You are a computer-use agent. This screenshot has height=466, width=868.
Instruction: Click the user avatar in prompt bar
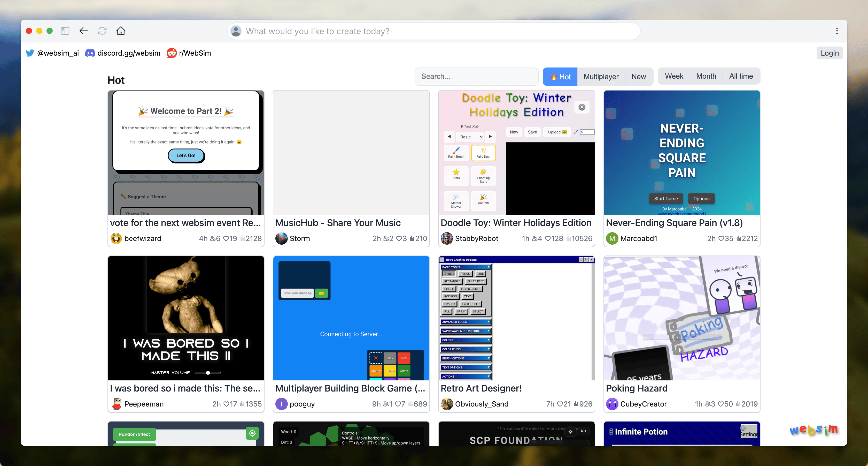(x=236, y=31)
